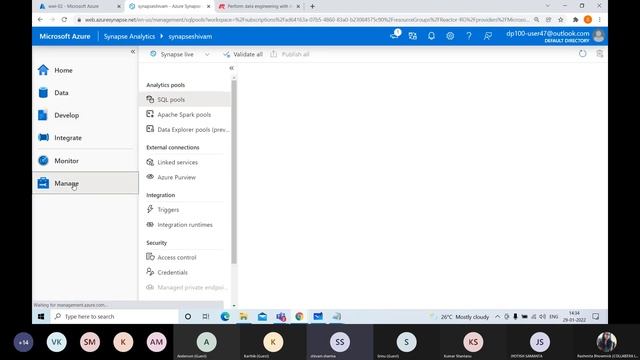This screenshot has width=640, height=360.
Task: Go back in browser history
Action: (40, 20)
